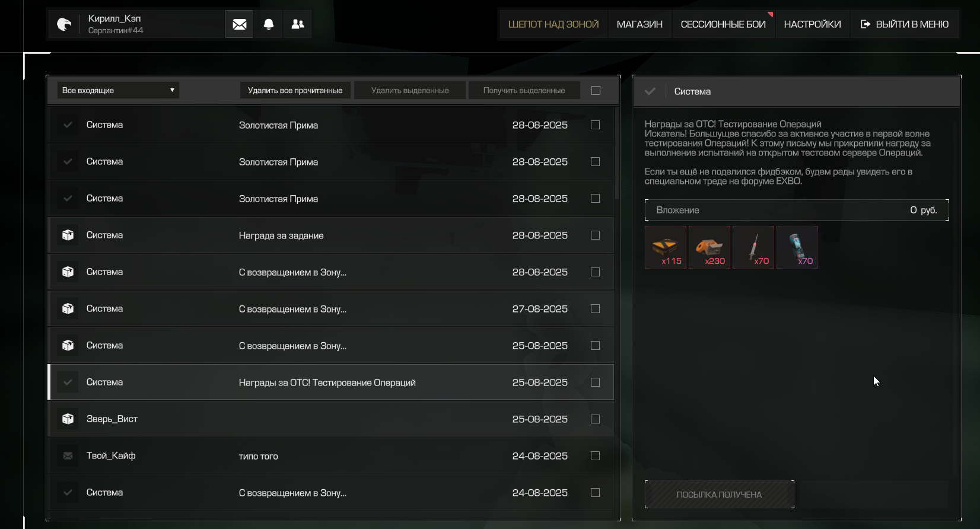Open the mail envelope icon

pyautogui.click(x=239, y=24)
